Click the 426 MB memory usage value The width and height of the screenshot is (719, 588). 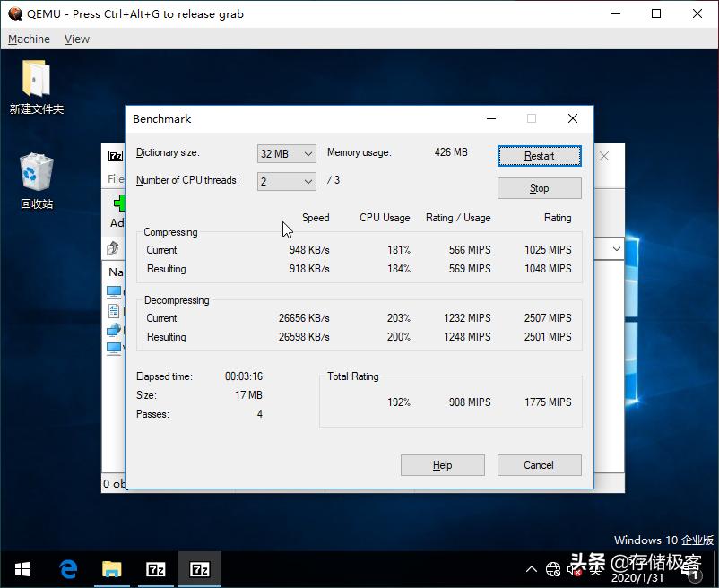(451, 152)
